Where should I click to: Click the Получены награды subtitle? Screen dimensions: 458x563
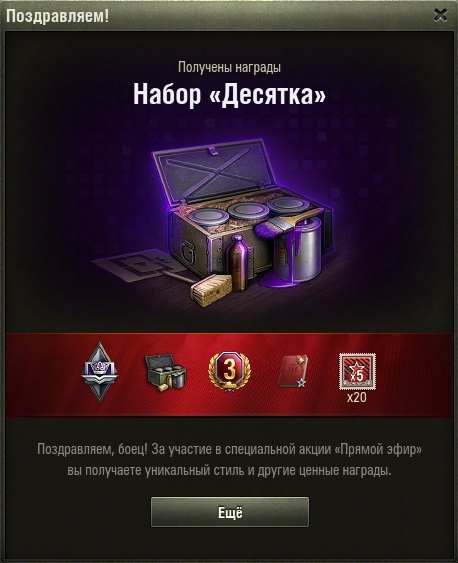(x=229, y=67)
